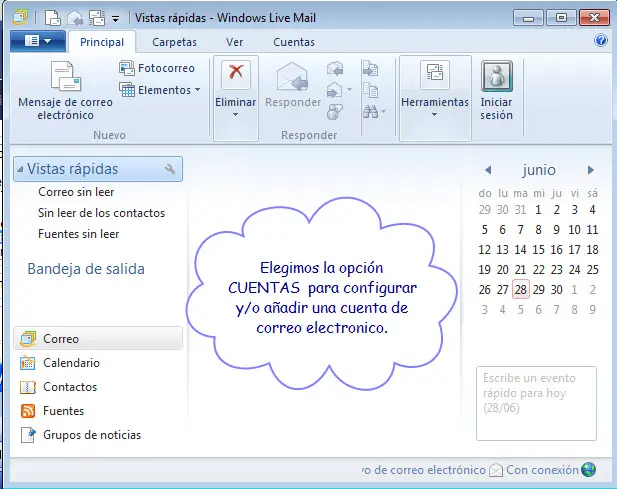The width and height of the screenshot is (617, 489).
Task: Open Bandeja de salida folder
Action: [86, 269]
